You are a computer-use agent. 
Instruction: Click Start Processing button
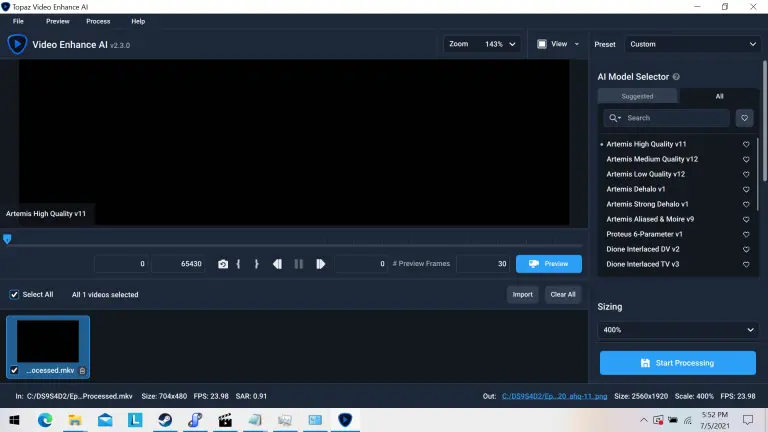click(x=678, y=363)
